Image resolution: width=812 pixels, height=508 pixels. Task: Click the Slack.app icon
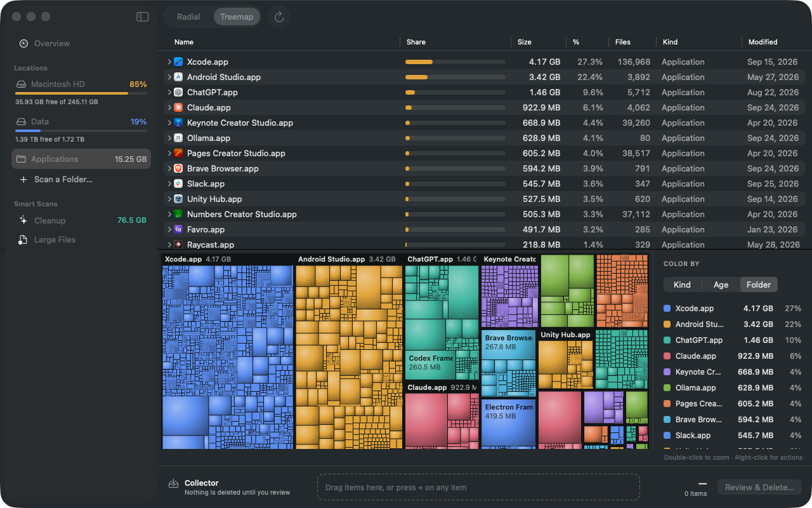tap(178, 184)
